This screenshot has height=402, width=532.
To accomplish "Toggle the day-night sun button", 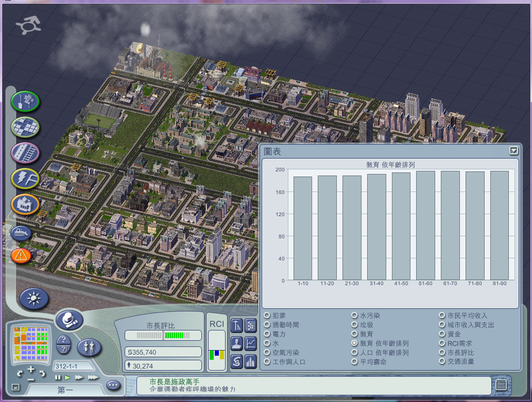I will pos(34,299).
